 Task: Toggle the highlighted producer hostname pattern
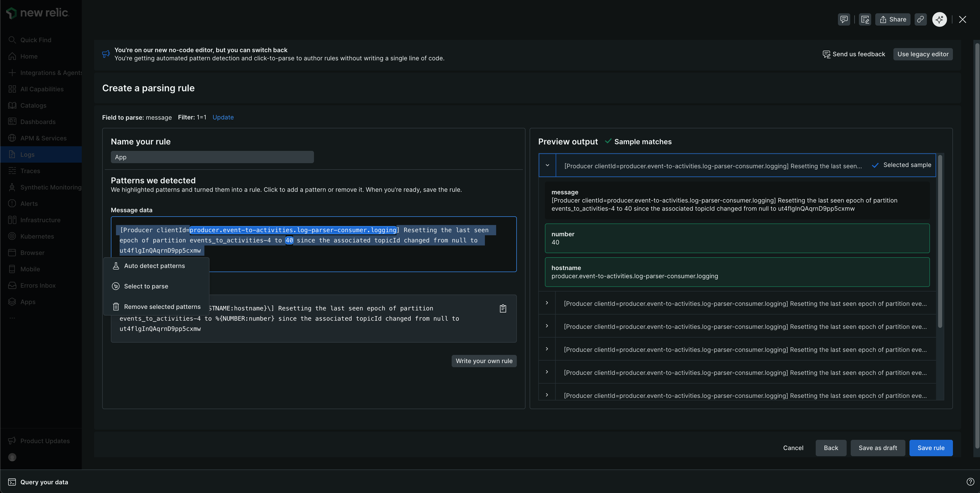pyautogui.click(x=293, y=230)
